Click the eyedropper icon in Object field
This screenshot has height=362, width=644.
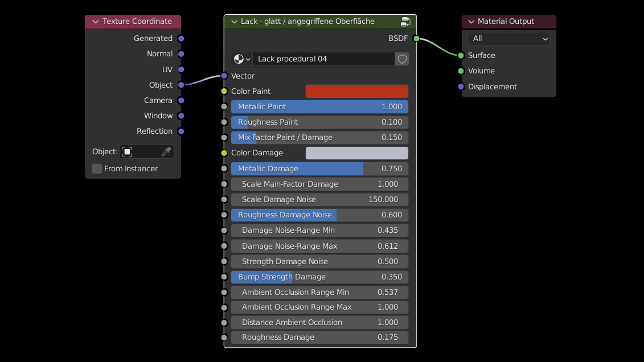(166, 152)
